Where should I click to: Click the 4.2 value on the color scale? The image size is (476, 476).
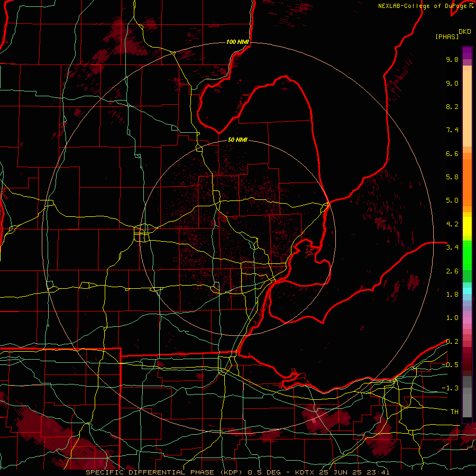(452, 224)
